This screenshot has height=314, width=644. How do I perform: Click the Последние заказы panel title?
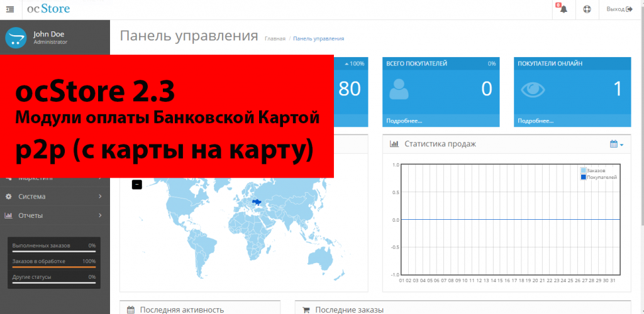349,310
